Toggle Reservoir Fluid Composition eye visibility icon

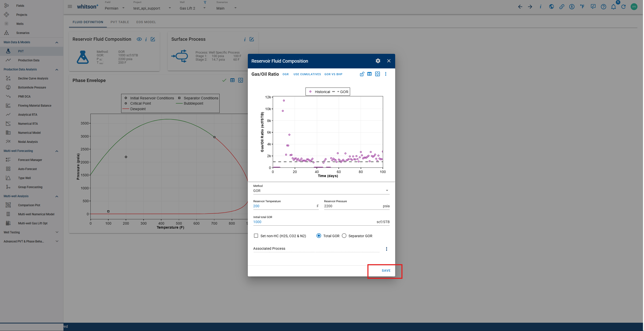139,39
